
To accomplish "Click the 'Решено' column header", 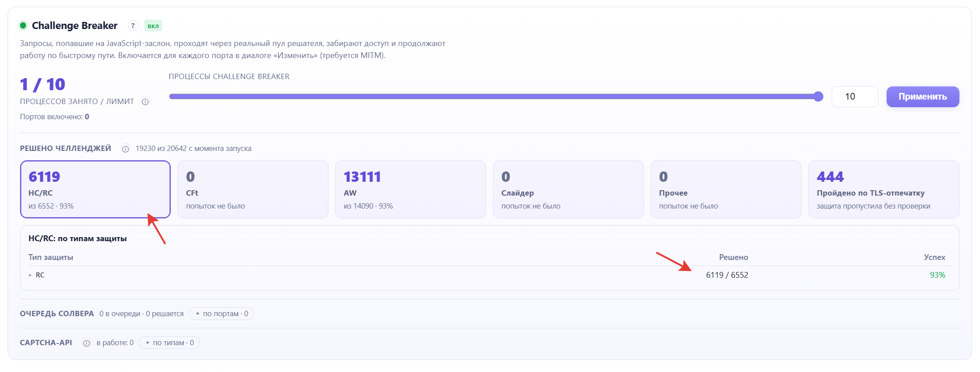I will (734, 257).
